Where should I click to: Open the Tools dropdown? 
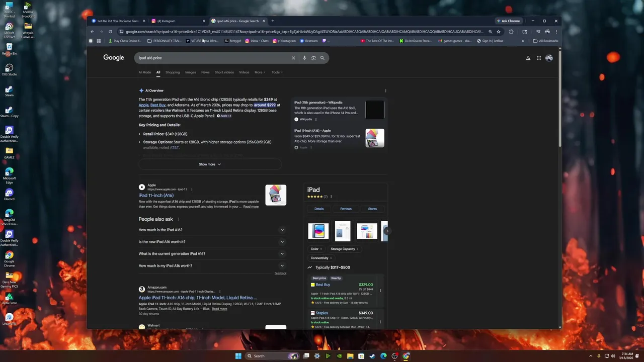pyautogui.click(x=277, y=72)
